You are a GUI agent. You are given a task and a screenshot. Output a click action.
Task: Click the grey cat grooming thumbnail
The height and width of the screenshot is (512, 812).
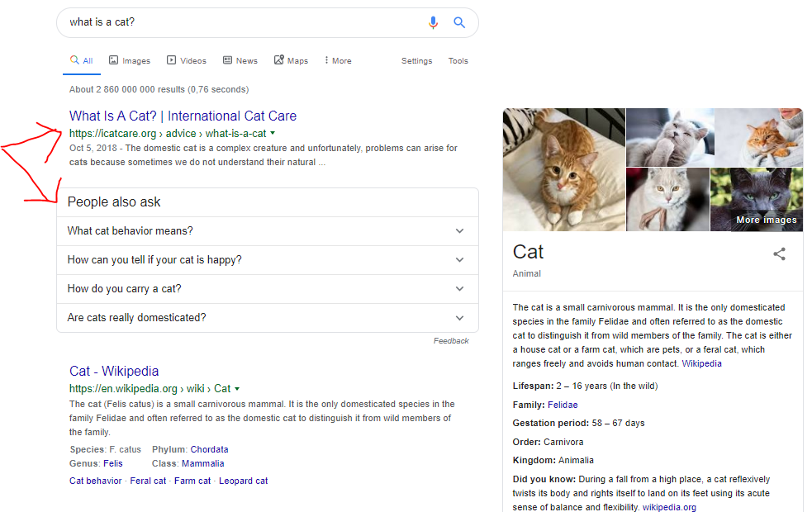[x=670, y=137]
